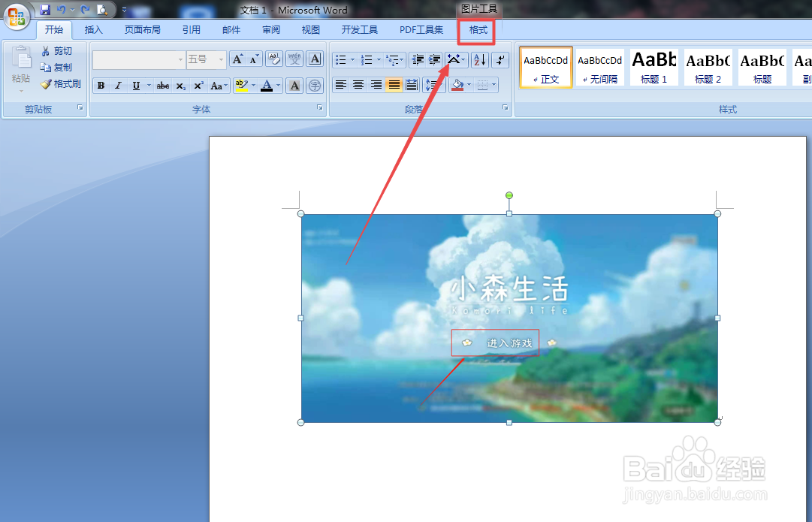This screenshot has height=522, width=812.
Task: Toggle strikethrough formatting
Action: pyautogui.click(x=163, y=86)
